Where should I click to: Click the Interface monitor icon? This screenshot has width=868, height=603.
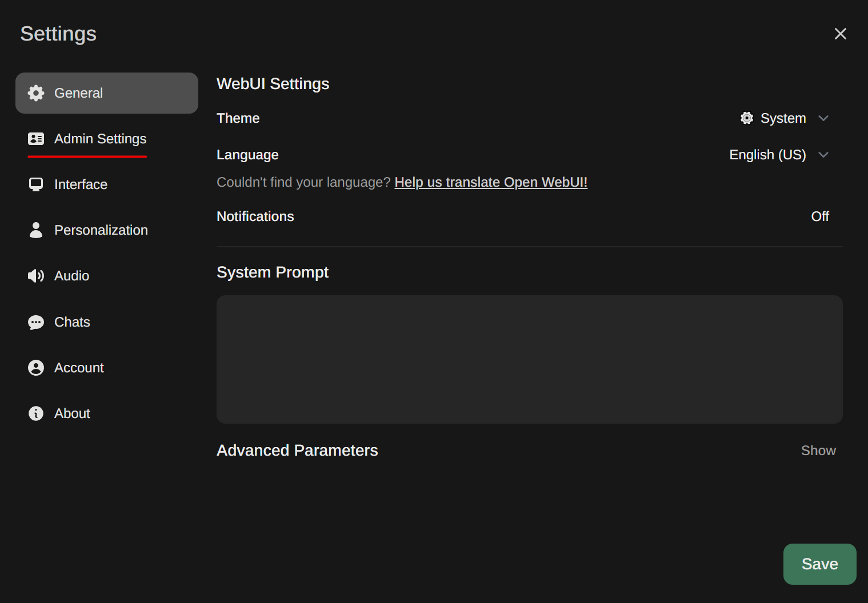36,184
